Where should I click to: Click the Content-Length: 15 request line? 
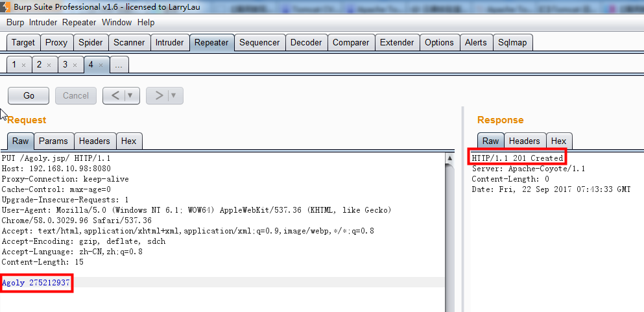pos(43,262)
